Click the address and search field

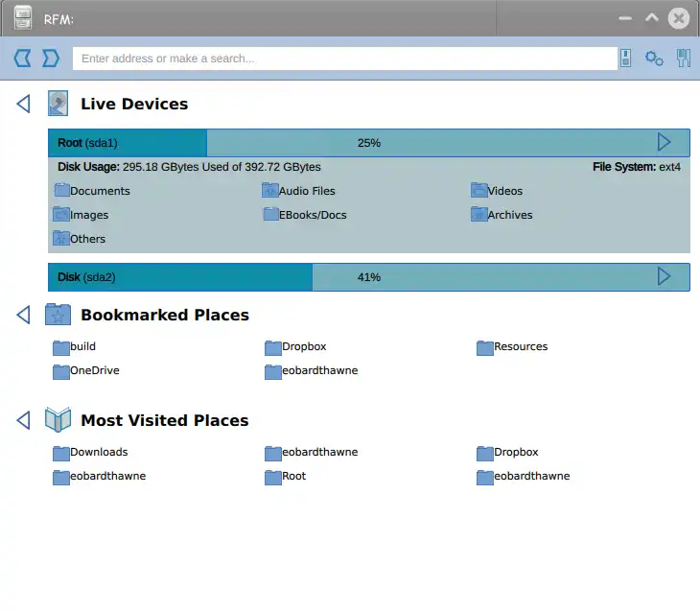(344, 59)
